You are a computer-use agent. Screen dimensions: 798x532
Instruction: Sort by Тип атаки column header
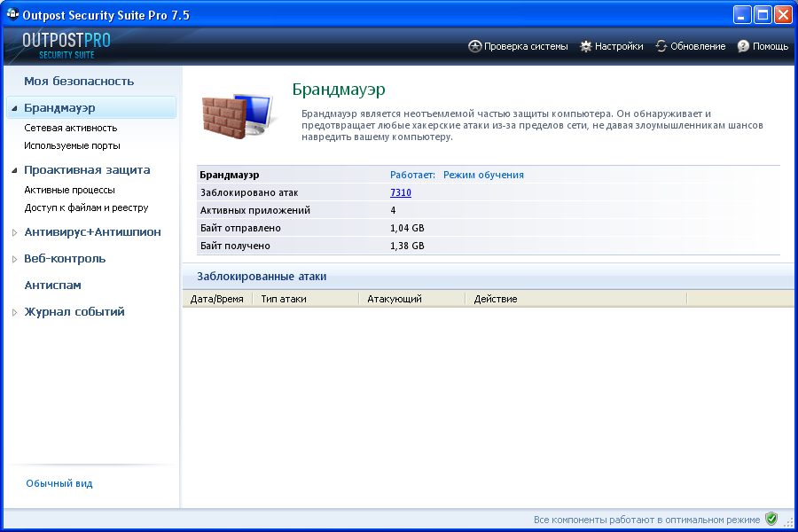pos(305,299)
